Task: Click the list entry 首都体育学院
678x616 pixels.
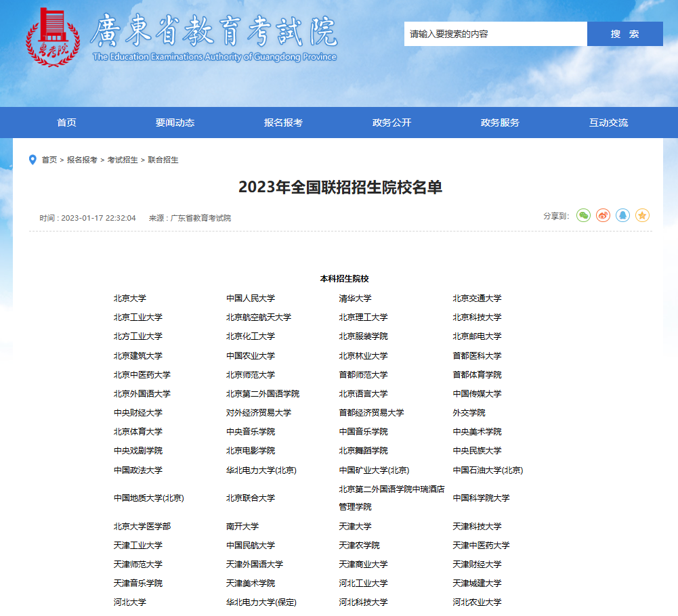Action: (477, 375)
